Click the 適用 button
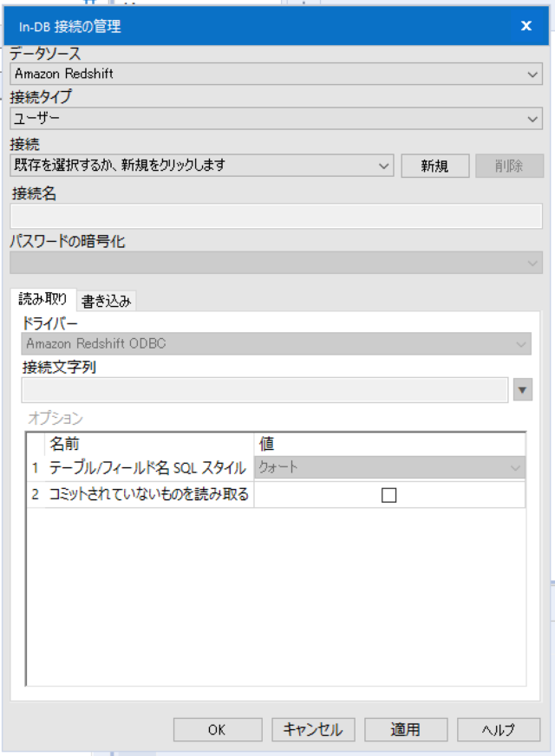 pyautogui.click(x=406, y=729)
